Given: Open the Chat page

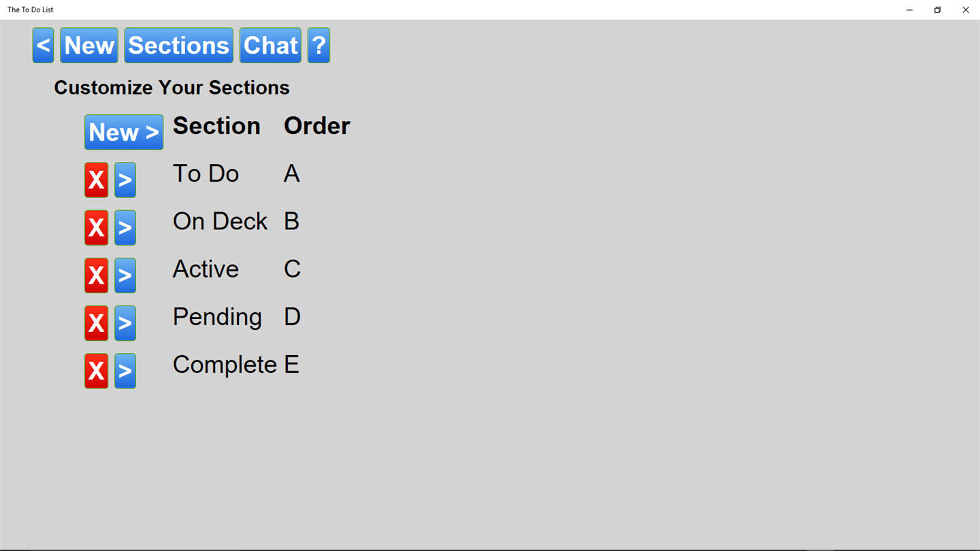Looking at the screenshot, I should pyautogui.click(x=270, y=46).
